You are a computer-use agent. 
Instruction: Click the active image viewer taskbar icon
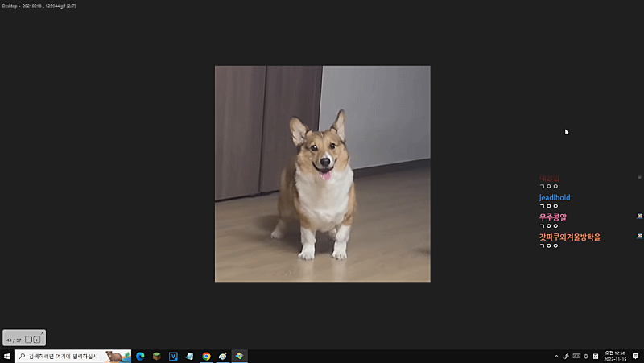239,356
